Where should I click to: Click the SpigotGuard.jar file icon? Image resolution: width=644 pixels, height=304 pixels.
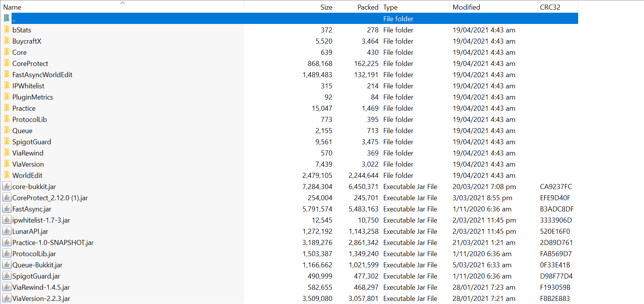coord(7,276)
